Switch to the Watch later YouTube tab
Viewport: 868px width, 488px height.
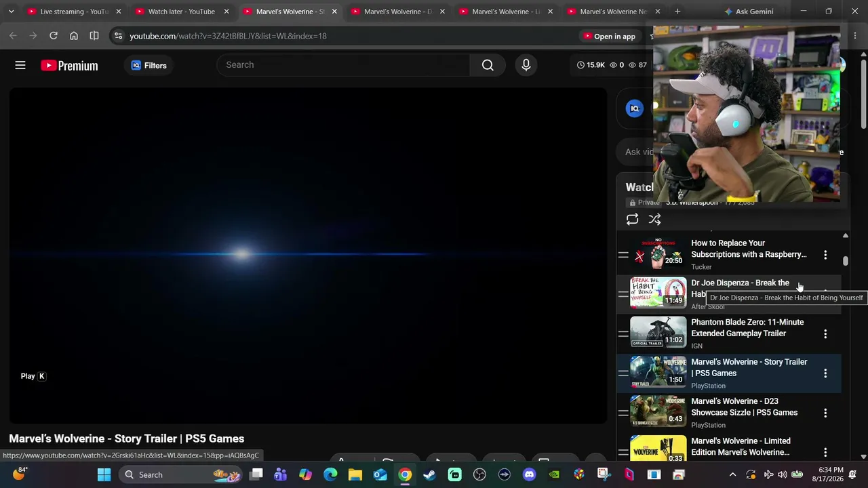[181, 12]
